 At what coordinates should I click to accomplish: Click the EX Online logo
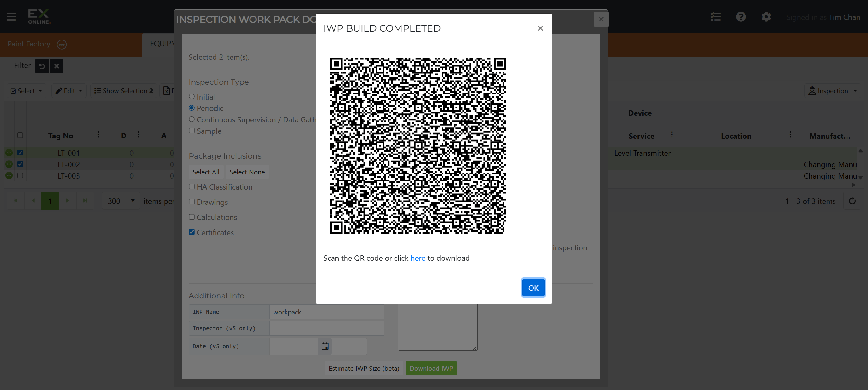coord(39,16)
